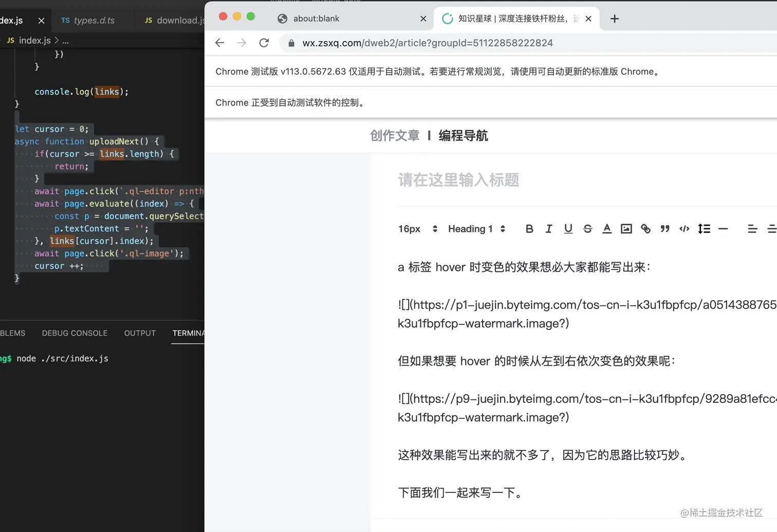Go back in Chrome browser
Viewport: 777px width, 532px height.
click(x=219, y=43)
